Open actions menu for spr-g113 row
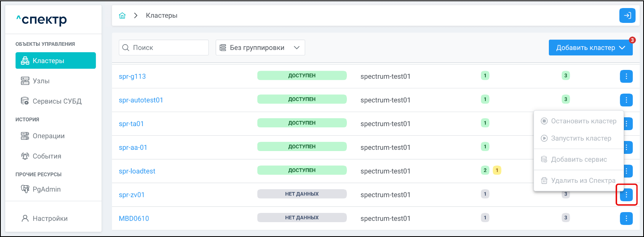Screen dimensions: 644x237 [x=626, y=76]
